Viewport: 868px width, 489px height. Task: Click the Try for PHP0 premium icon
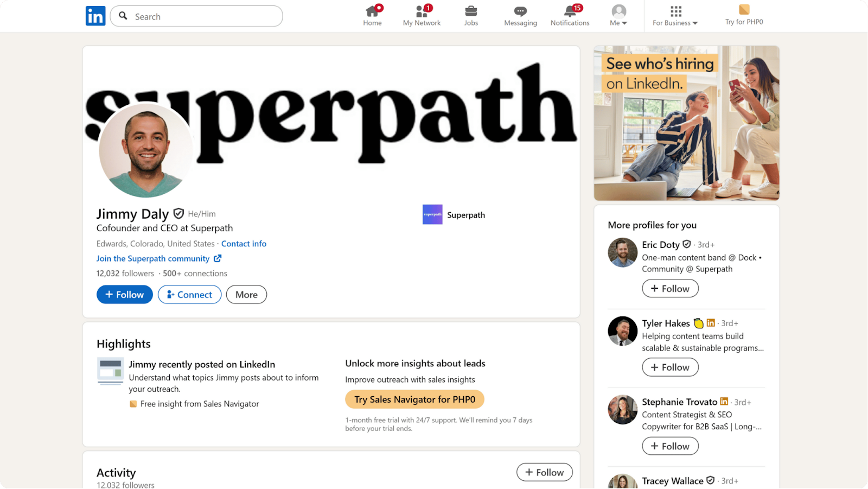click(744, 10)
